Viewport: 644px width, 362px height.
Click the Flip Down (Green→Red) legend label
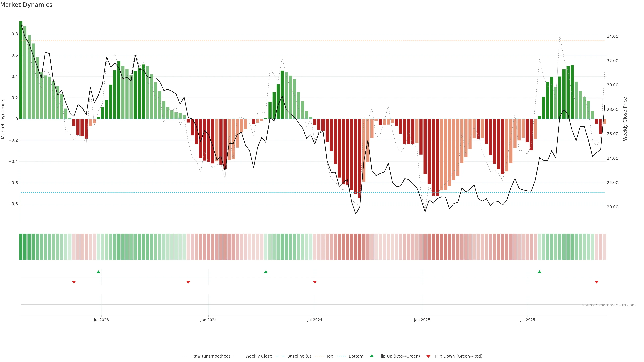click(459, 356)
